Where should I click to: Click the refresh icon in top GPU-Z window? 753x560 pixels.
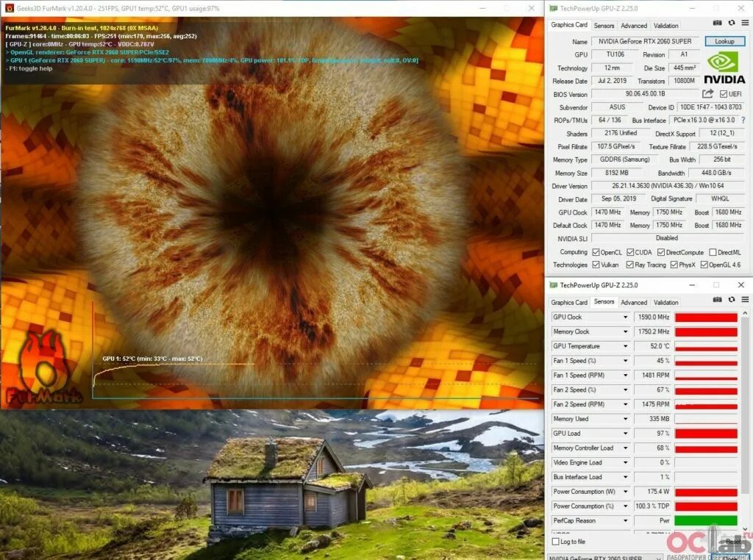tap(732, 23)
